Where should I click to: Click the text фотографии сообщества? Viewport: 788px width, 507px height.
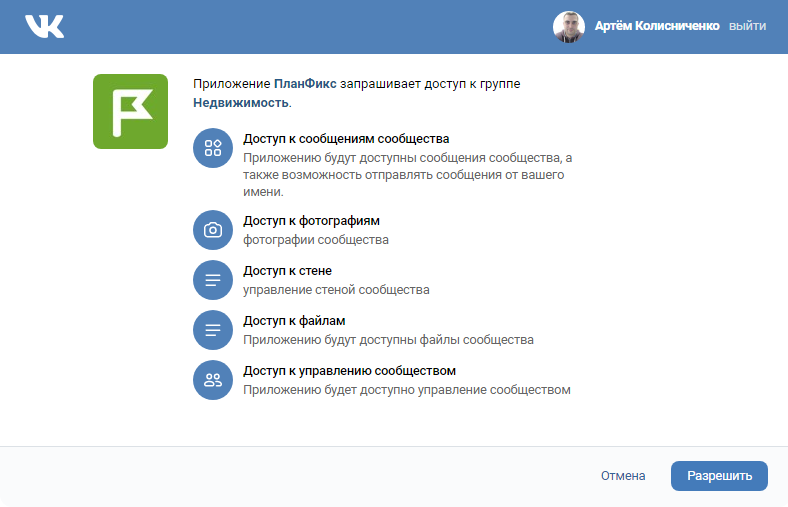pos(316,240)
